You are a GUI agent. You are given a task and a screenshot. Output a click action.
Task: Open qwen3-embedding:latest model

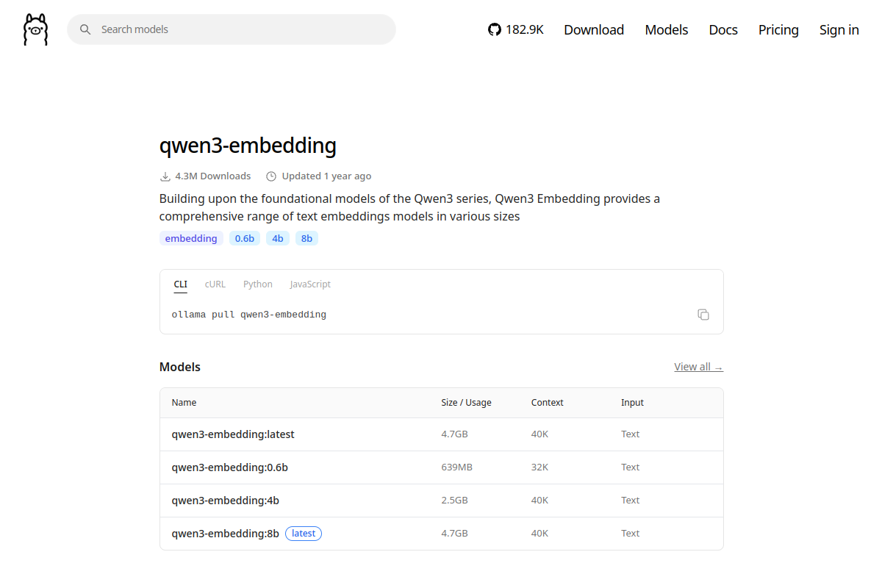[233, 434]
